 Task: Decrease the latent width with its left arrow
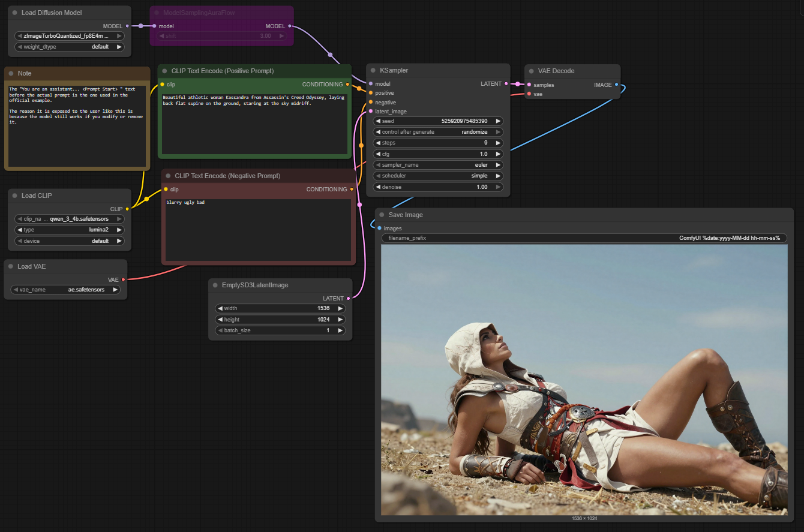pyautogui.click(x=220, y=308)
